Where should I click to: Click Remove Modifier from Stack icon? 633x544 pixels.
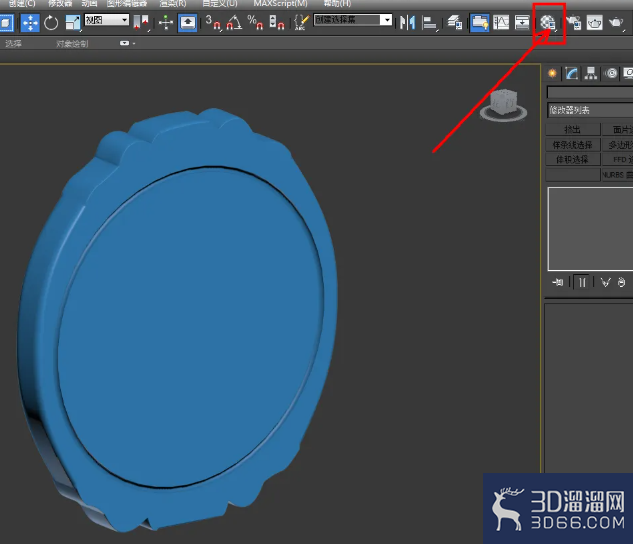622,282
